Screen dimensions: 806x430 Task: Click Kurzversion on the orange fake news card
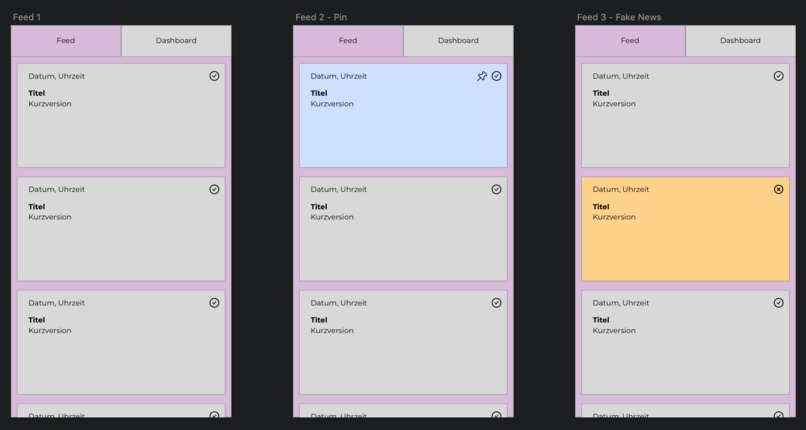click(614, 217)
